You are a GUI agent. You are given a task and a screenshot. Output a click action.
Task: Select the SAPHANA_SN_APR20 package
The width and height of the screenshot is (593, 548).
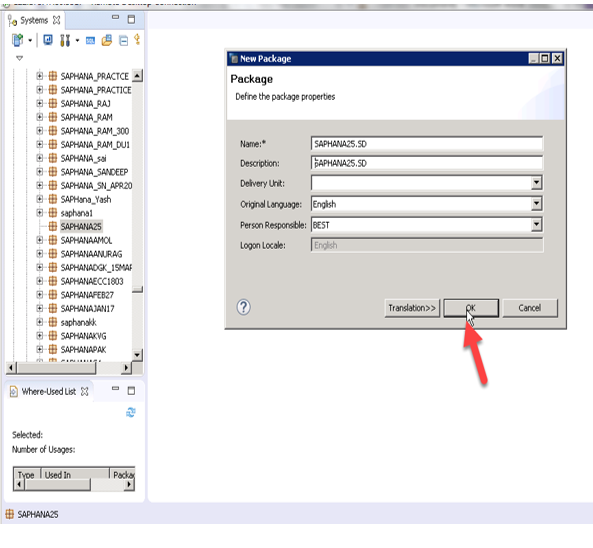96,186
